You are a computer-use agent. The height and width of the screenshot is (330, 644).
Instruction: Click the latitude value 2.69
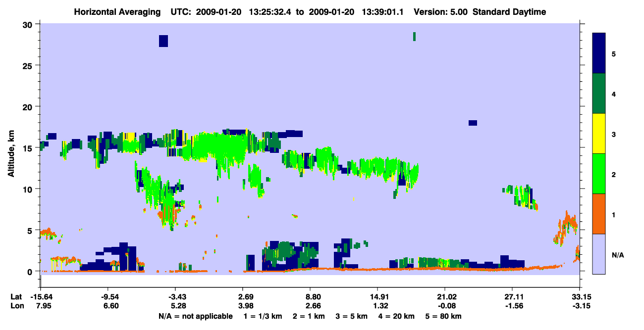pyautogui.click(x=246, y=297)
